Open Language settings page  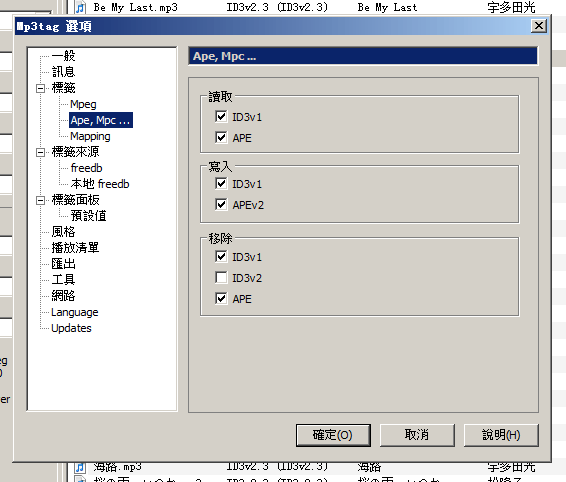(75, 312)
